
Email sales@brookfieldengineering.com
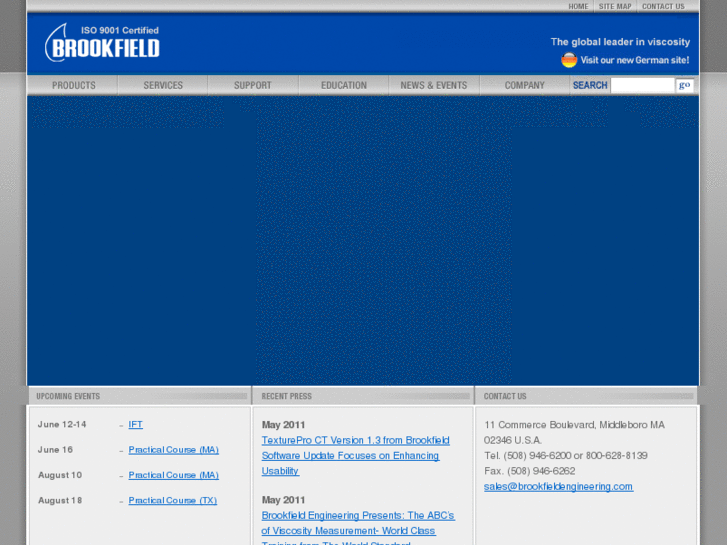tap(558, 487)
